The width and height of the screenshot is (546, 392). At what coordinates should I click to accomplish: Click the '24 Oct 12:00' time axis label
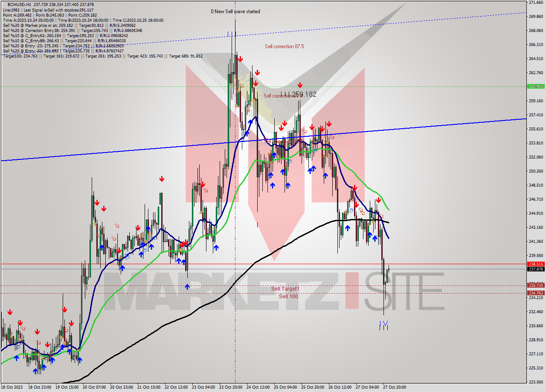[x=258, y=387]
